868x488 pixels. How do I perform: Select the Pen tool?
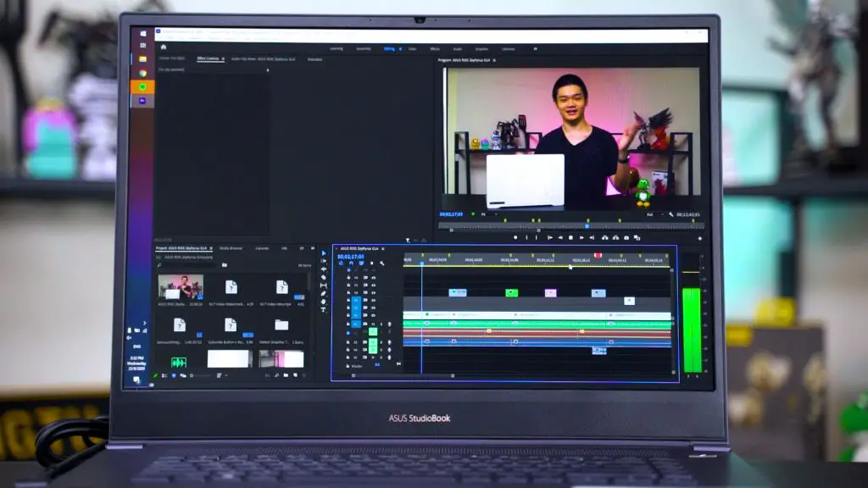[x=324, y=293]
